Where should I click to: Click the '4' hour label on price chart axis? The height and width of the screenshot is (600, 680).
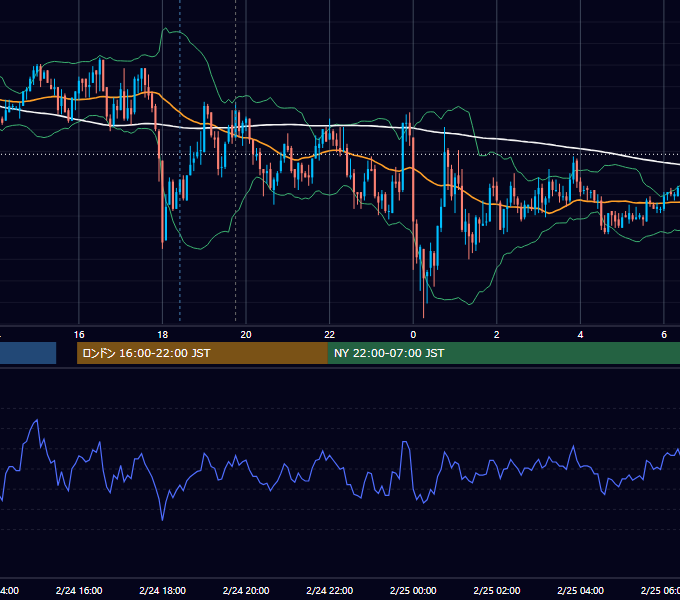coord(580,335)
